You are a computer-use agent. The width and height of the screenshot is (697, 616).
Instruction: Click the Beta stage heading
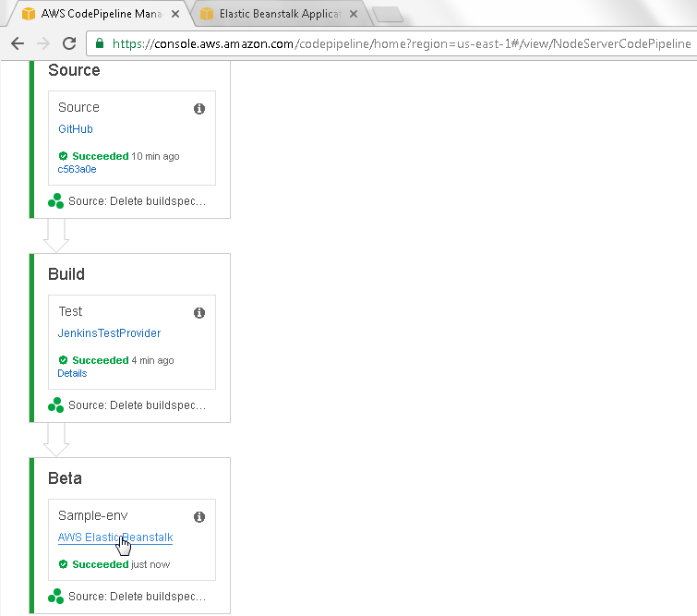pos(65,478)
